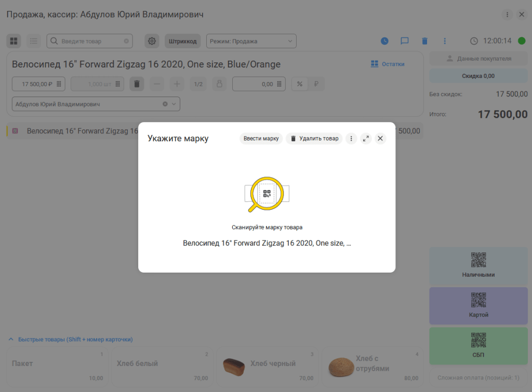The width and height of the screenshot is (532, 392).
Task: Open the three-dot menu in the mark dialog
Action: tap(351, 139)
